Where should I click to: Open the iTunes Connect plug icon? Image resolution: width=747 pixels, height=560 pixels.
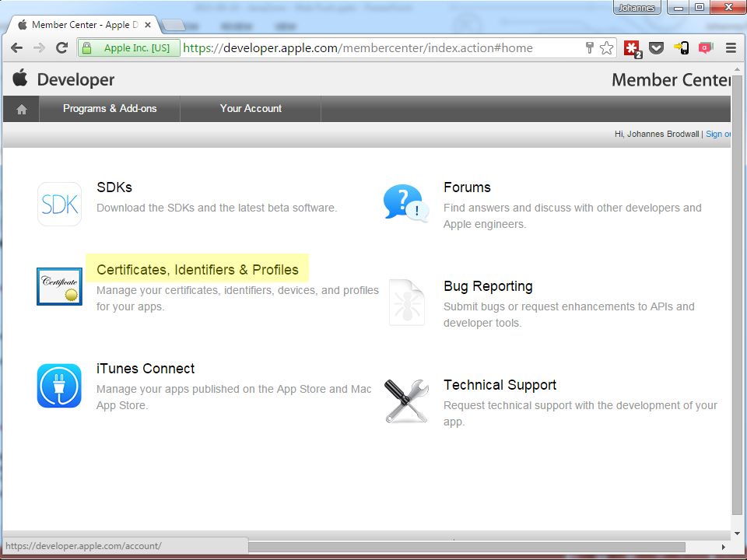[60, 386]
